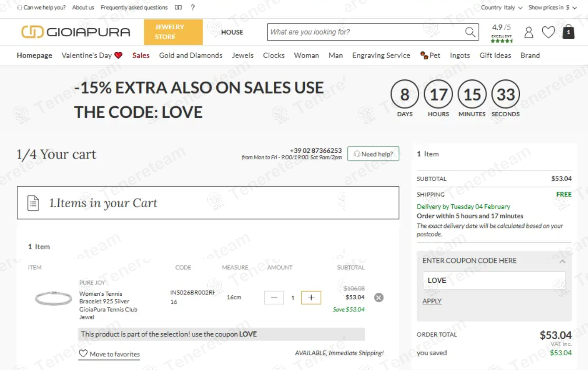Open the shopping bag cart icon
Screen dimensions: 588x370
569,32
